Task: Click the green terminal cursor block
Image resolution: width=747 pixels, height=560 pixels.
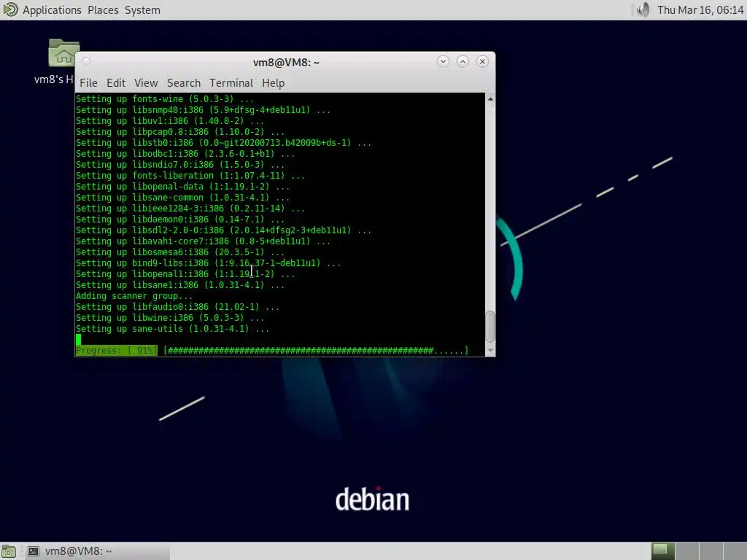Action: 78,340
